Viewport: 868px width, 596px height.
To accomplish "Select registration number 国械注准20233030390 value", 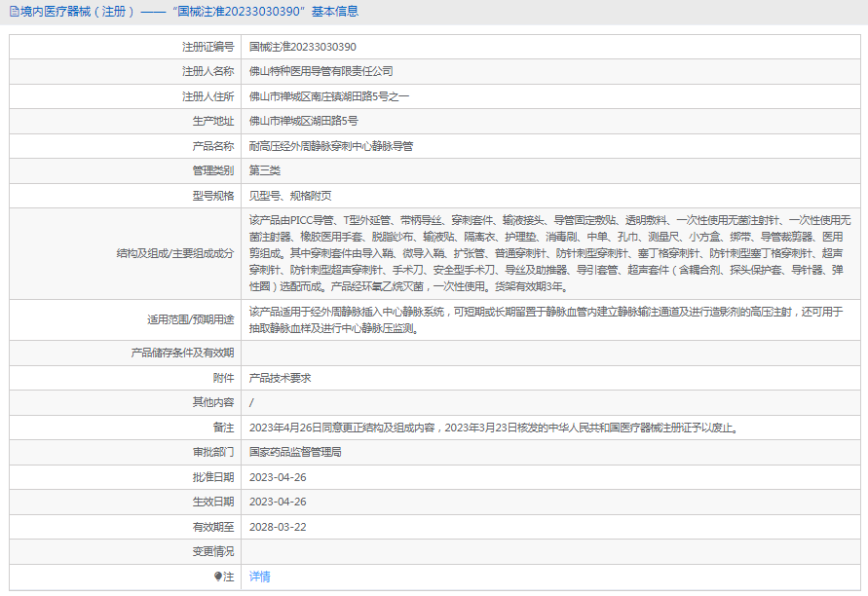I will click(303, 47).
